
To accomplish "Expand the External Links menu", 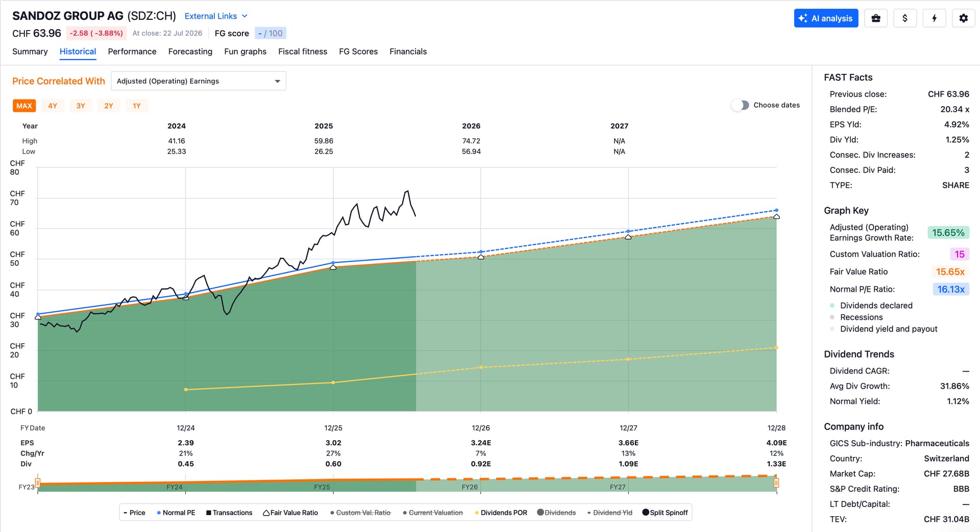I will point(216,16).
